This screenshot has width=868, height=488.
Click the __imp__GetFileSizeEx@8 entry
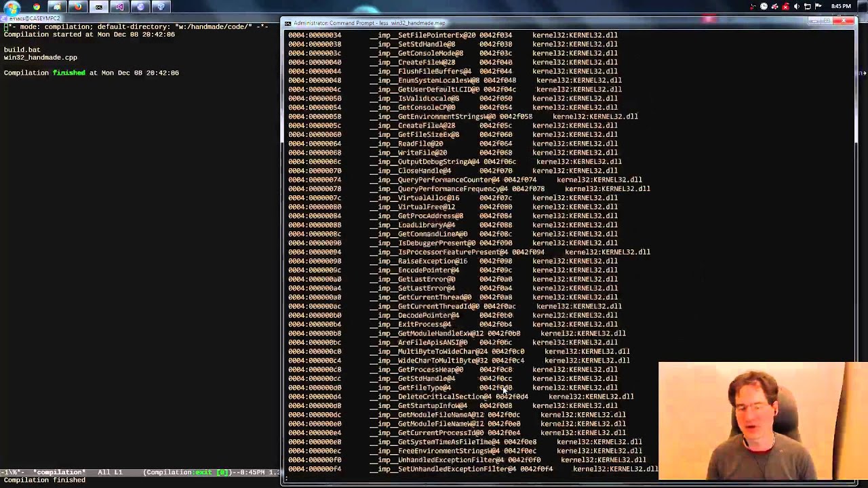tap(414, 134)
